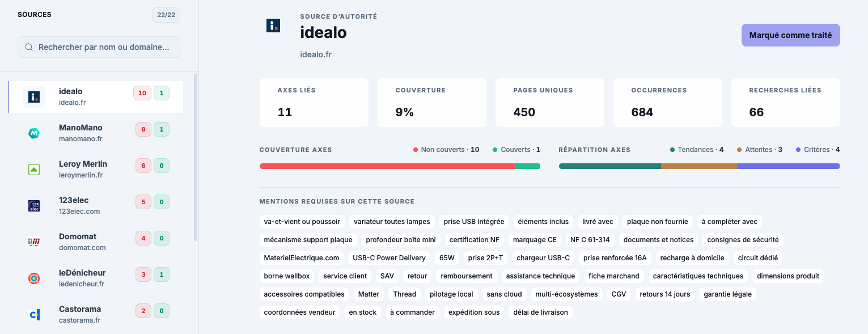Click the teal Tendances distribution segment
This screenshot has width=868, height=334.
click(610, 166)
